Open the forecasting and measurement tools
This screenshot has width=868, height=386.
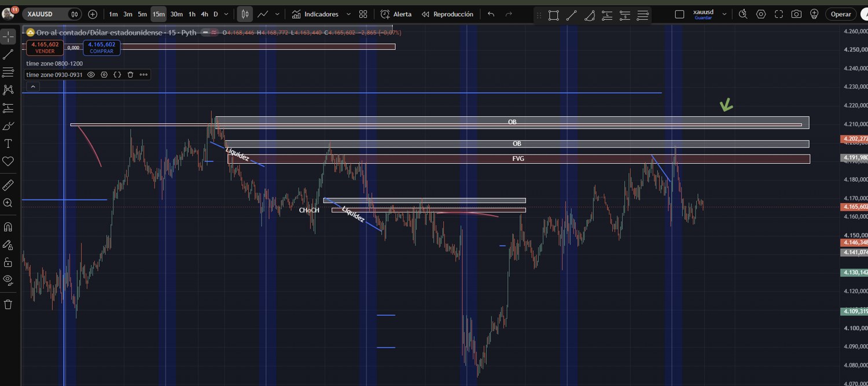(8, 108)
